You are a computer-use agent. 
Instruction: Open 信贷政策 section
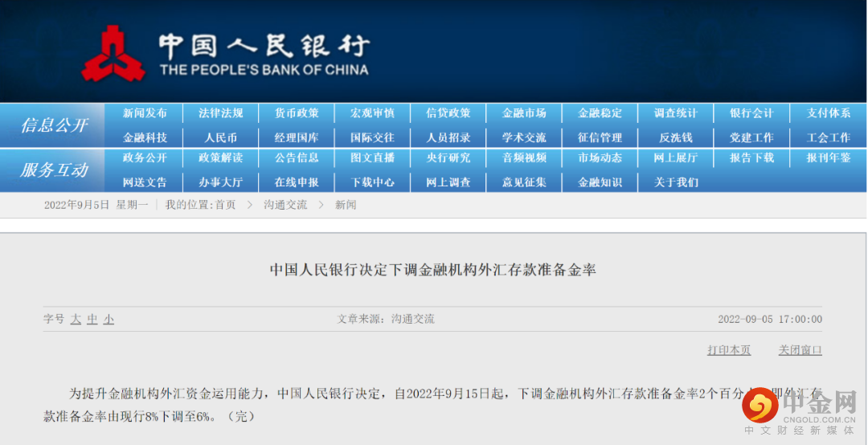(448, 113)
